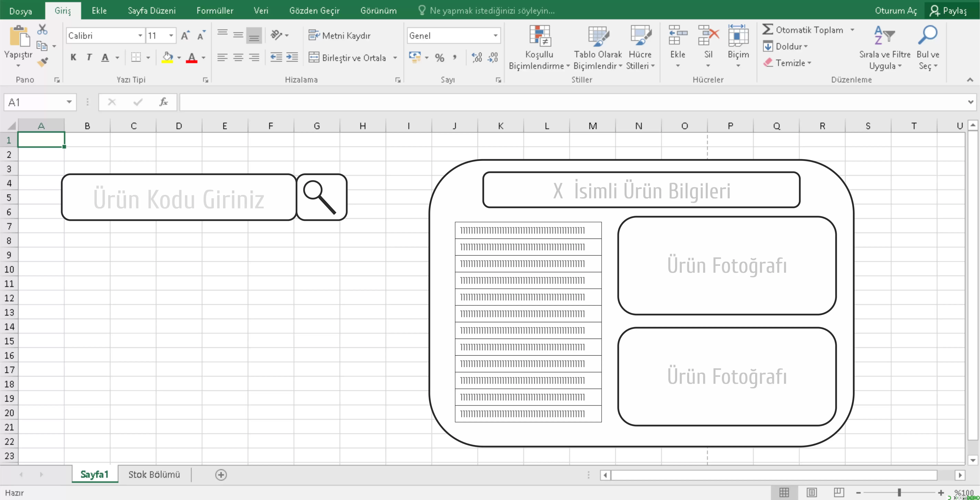Click Oturum Aç sign in
The width and height of the screenshot is (980, 500).
click(896, 11)
